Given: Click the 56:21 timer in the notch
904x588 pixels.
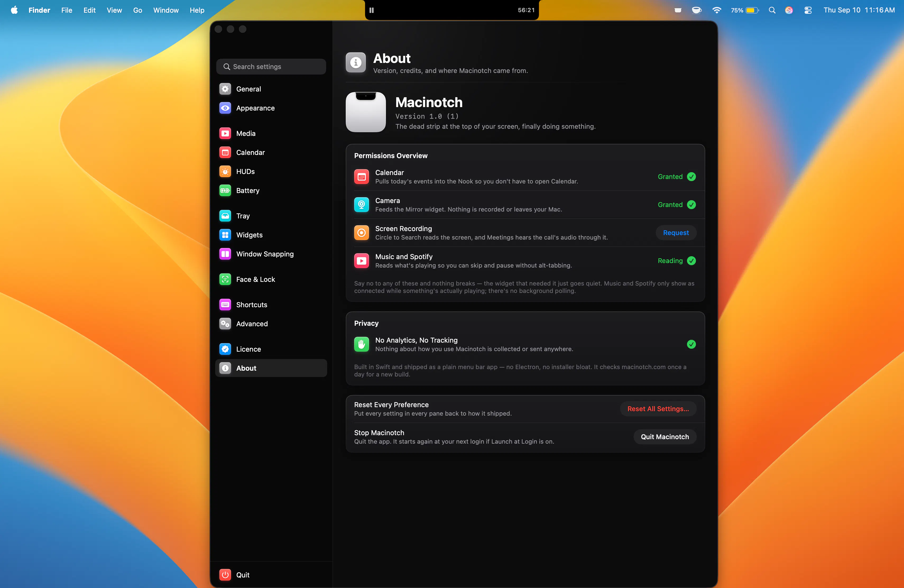Looking at the screenshot, I should click(526, 10).
